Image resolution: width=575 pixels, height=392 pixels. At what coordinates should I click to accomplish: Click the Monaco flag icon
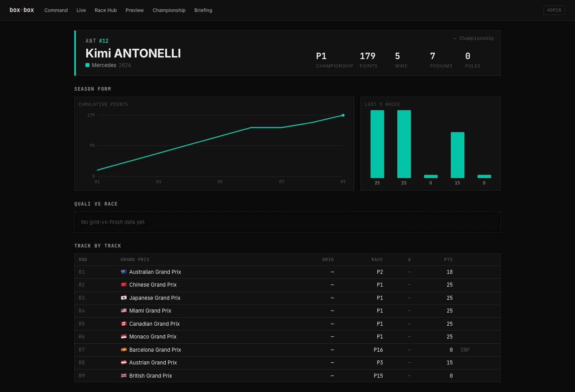[124, 337]
